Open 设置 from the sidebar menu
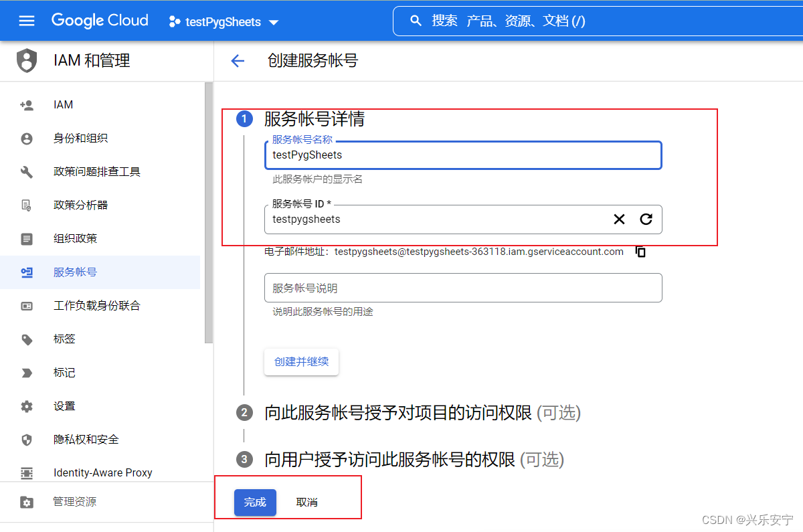This screenshot has height=532, width=803. coord(64,406)
